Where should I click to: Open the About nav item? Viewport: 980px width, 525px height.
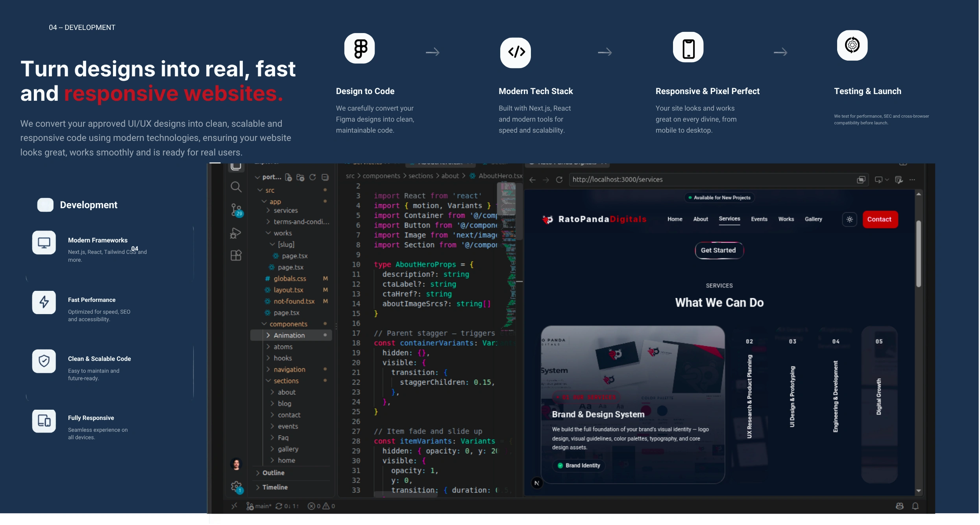[701, 219]
